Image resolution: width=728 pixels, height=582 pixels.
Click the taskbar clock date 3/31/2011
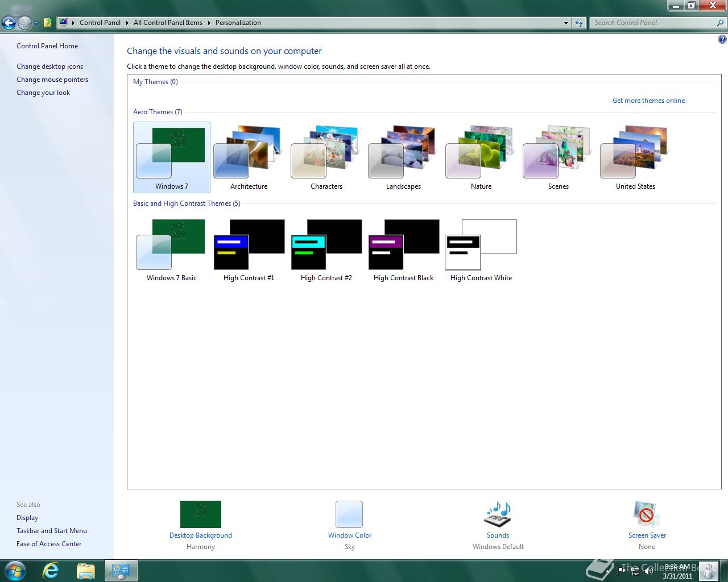coord(677,576)
